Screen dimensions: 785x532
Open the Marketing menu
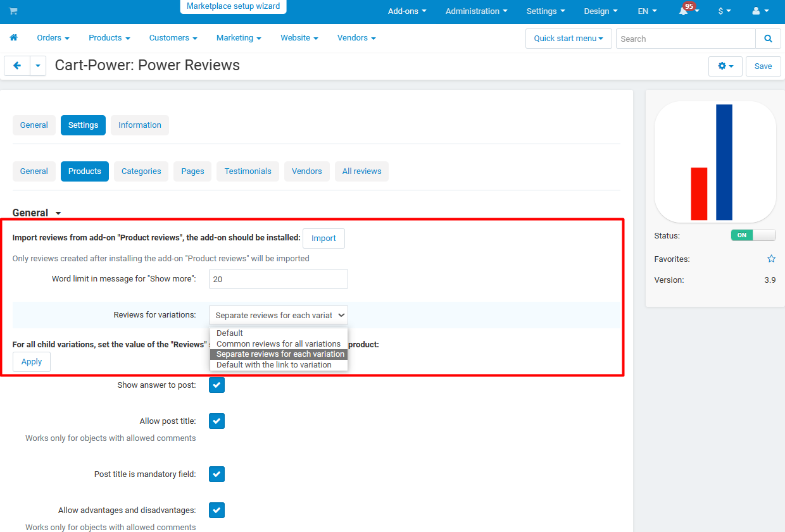point(239,38)
